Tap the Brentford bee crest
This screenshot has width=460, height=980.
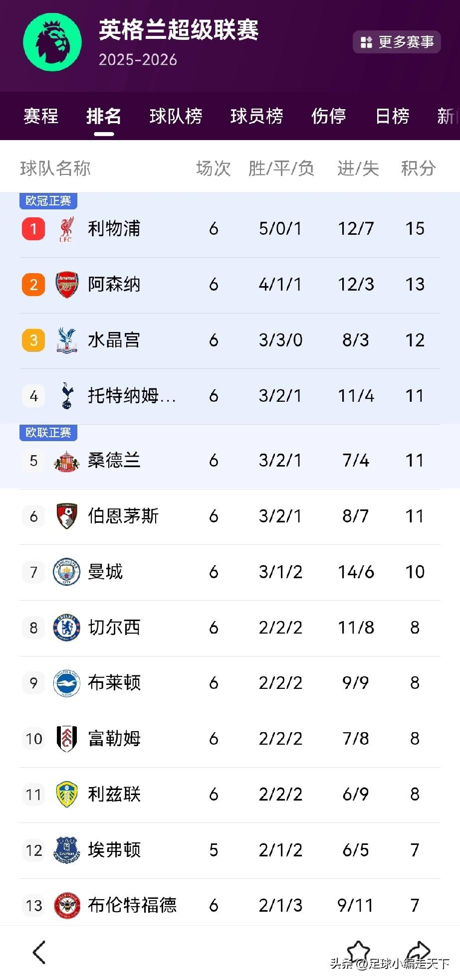[66, 905]
